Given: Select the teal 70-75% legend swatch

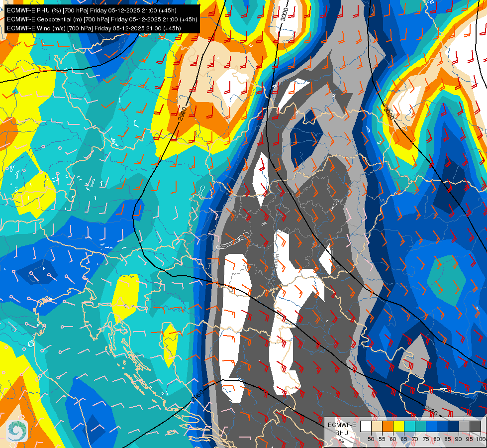Looking at the screenshot, I should 420,426.
